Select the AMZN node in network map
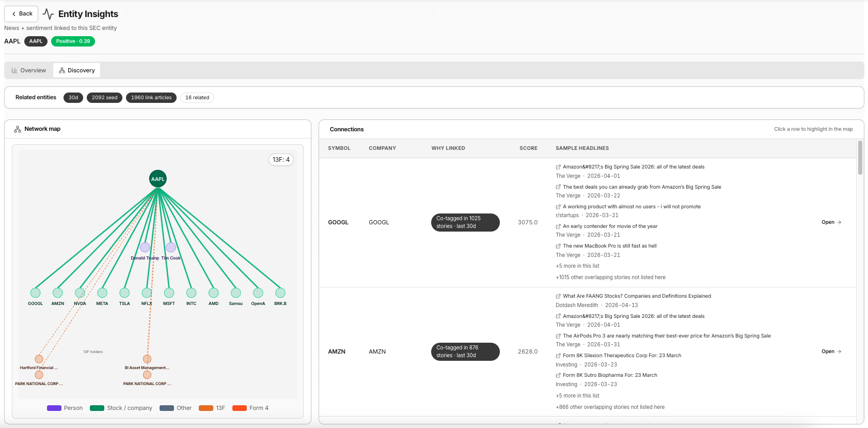Viewport: 868px width, 428px height. pos(57,293)
